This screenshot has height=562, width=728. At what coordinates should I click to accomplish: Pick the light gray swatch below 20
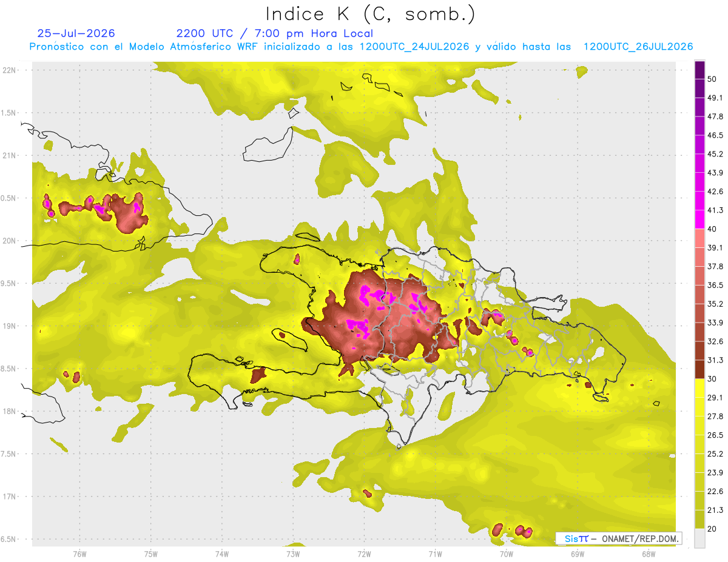tap(699, 538)
